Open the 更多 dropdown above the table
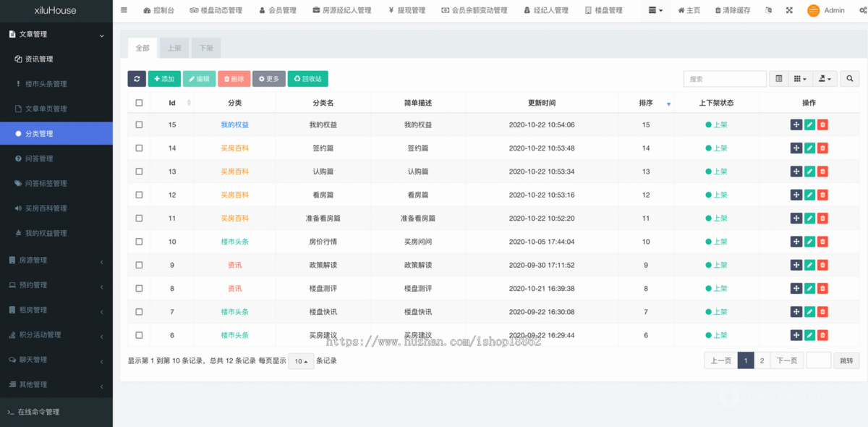868x427 pixels. pos(268,78)
